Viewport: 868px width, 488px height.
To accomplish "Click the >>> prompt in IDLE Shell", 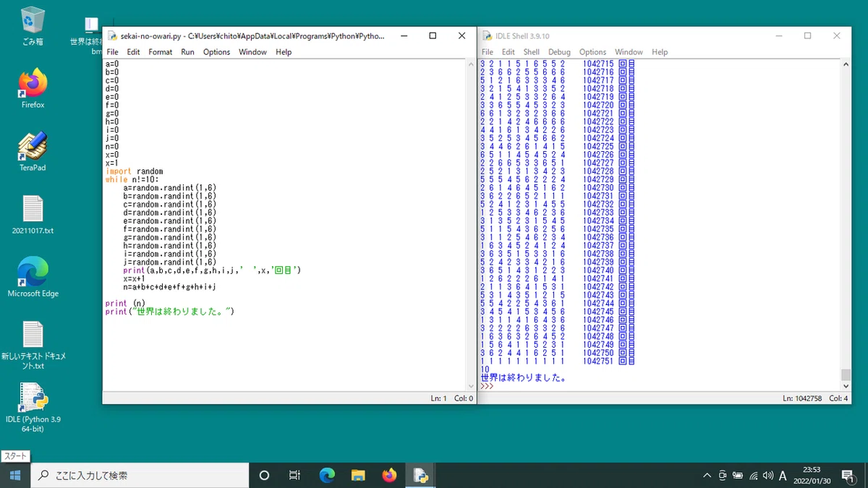I will pos(487,386).
